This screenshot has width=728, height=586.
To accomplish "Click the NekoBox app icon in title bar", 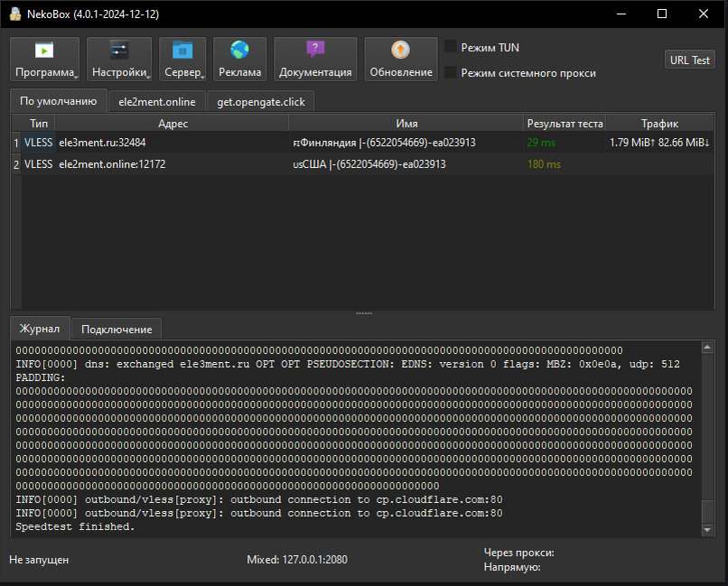I will [15, 14].
